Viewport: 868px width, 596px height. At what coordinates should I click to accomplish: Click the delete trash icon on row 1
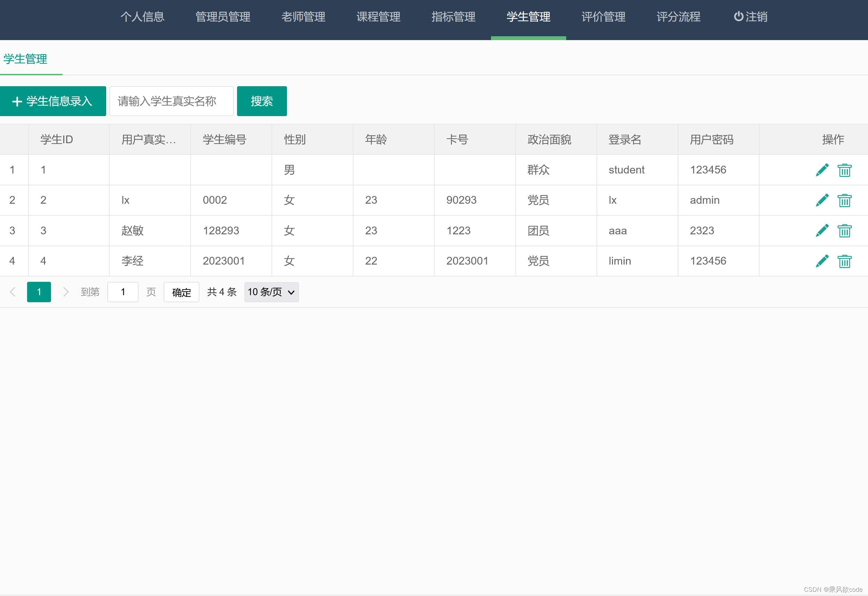(844, 170)
